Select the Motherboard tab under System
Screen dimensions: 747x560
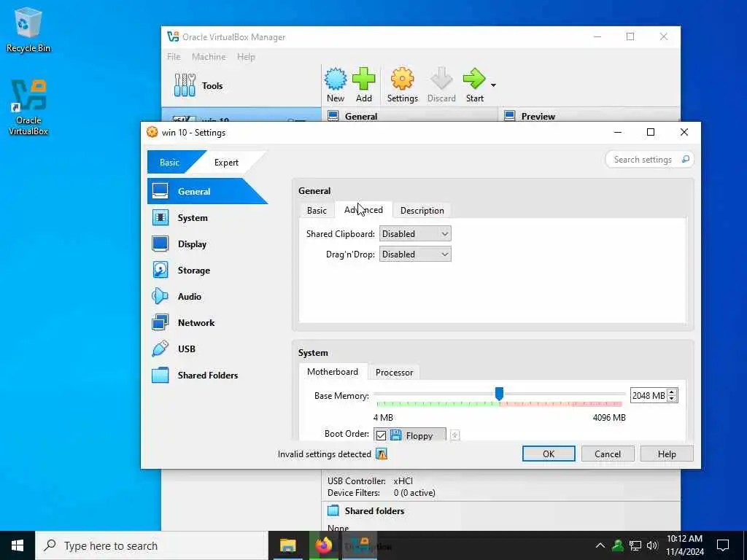coord(333,372)
